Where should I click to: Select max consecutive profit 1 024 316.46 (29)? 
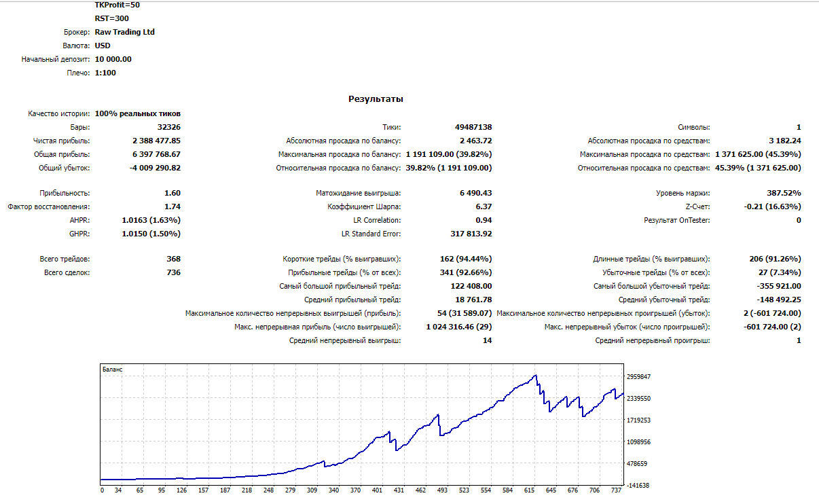(x=460, y=327)
